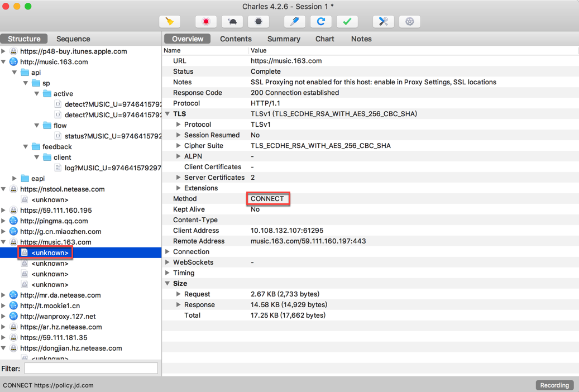Collapse the flow folder

point(36,125)
